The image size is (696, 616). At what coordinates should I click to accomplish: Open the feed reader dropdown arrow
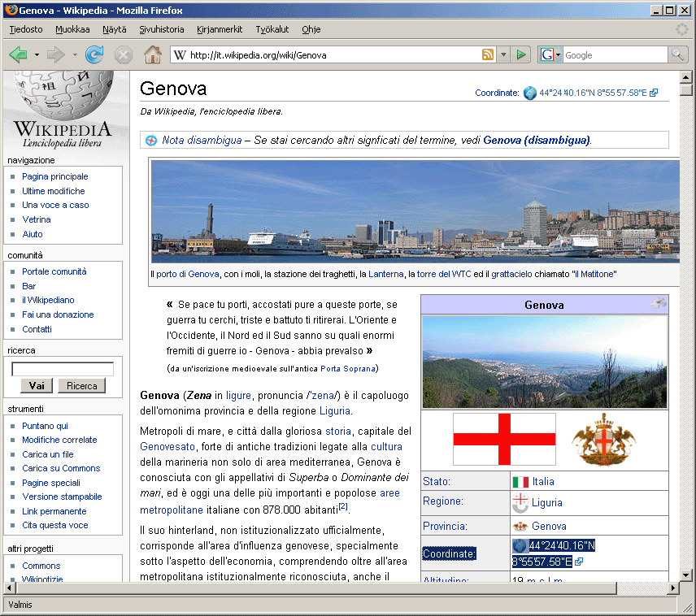point(502,54)
